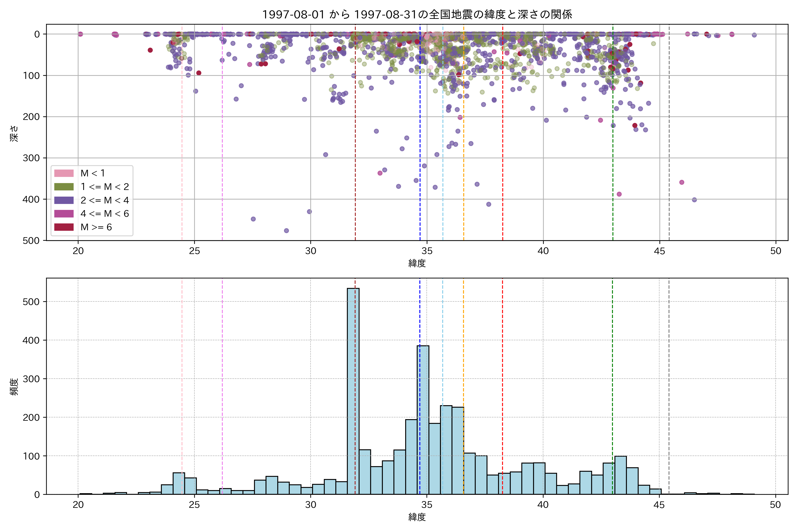
Task: Click the tallest histogram bar near latitude 32
Action: tap(353, 390)
